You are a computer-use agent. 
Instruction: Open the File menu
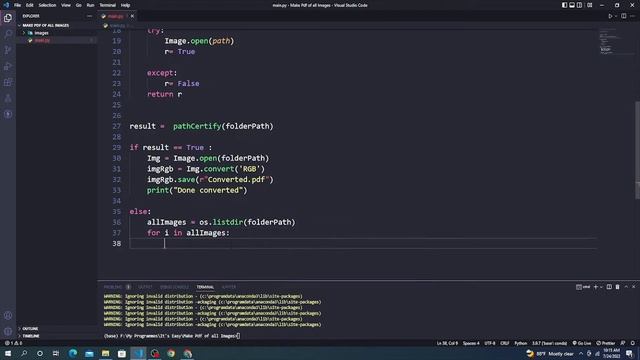[17, 5]
